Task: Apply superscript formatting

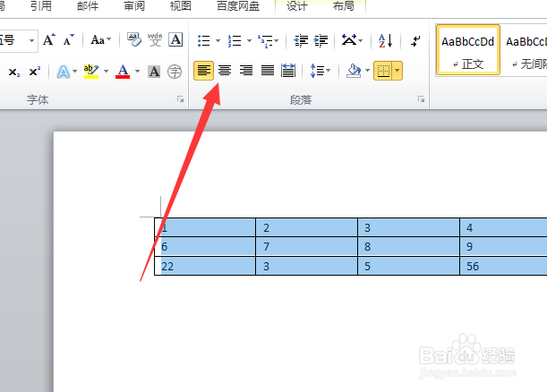Action: coord(35,72)
